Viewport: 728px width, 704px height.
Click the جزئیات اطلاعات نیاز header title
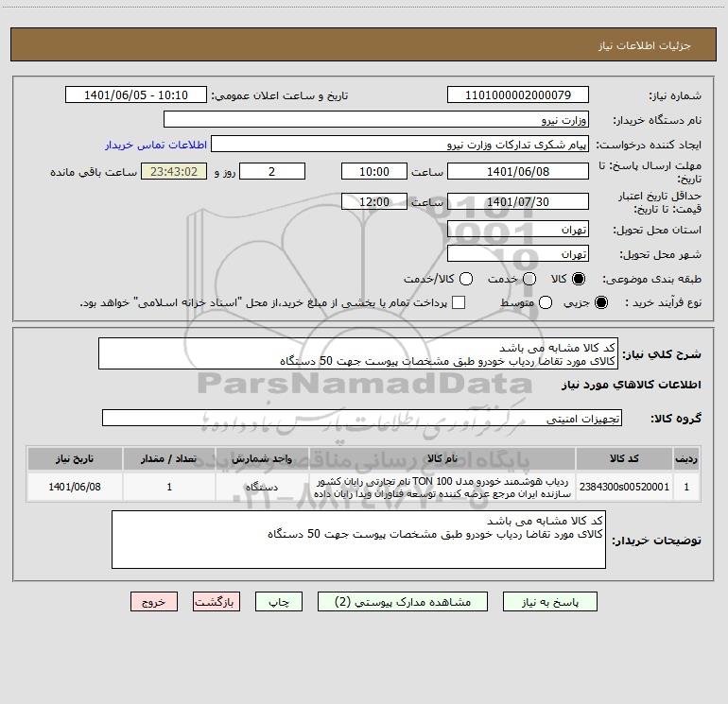pos(644,45)
